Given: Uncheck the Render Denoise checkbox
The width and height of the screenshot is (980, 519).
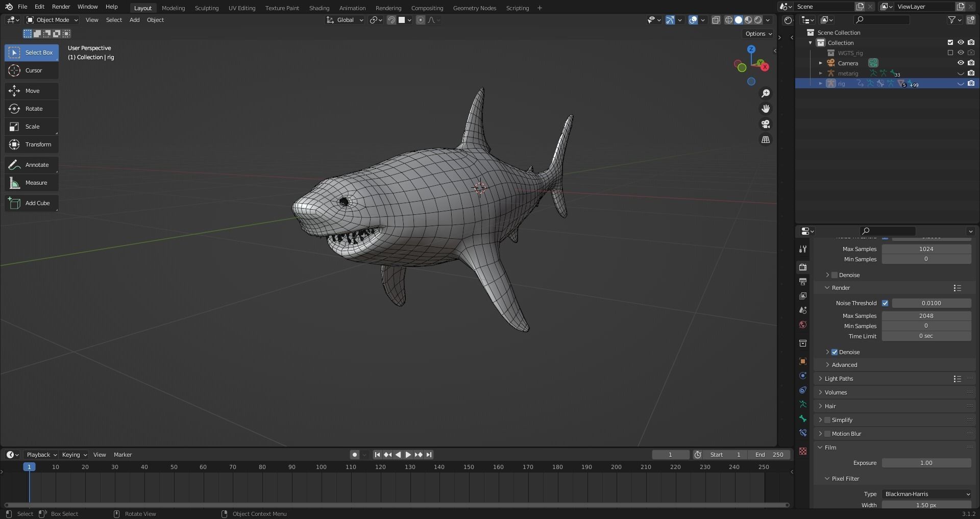Looking at the screenshot, I should pos(835,352).
